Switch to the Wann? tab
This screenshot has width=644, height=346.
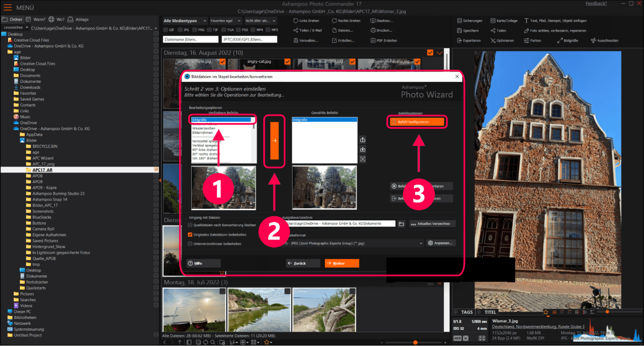[37, 19]
